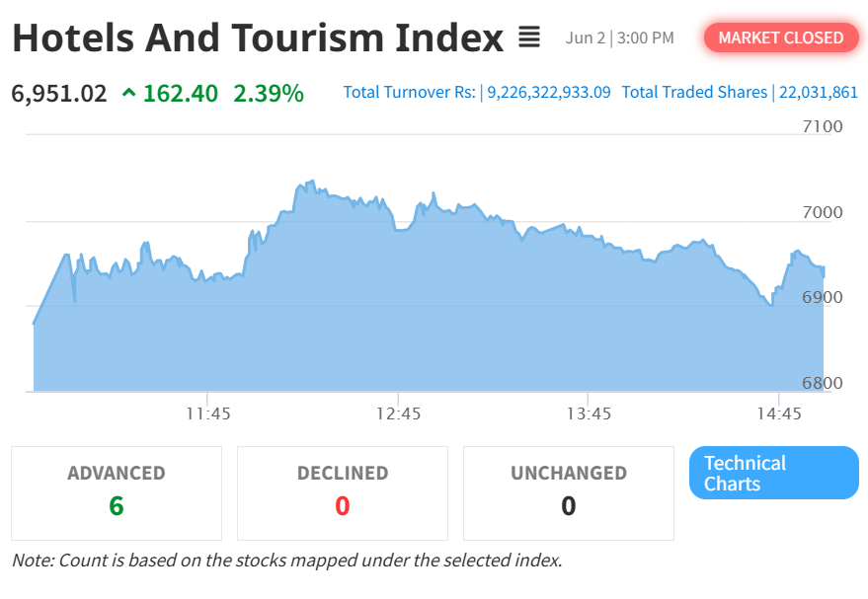Click the 14:45 time axis label
This screenshot has height=599, width=868.
tap(779, 413)
